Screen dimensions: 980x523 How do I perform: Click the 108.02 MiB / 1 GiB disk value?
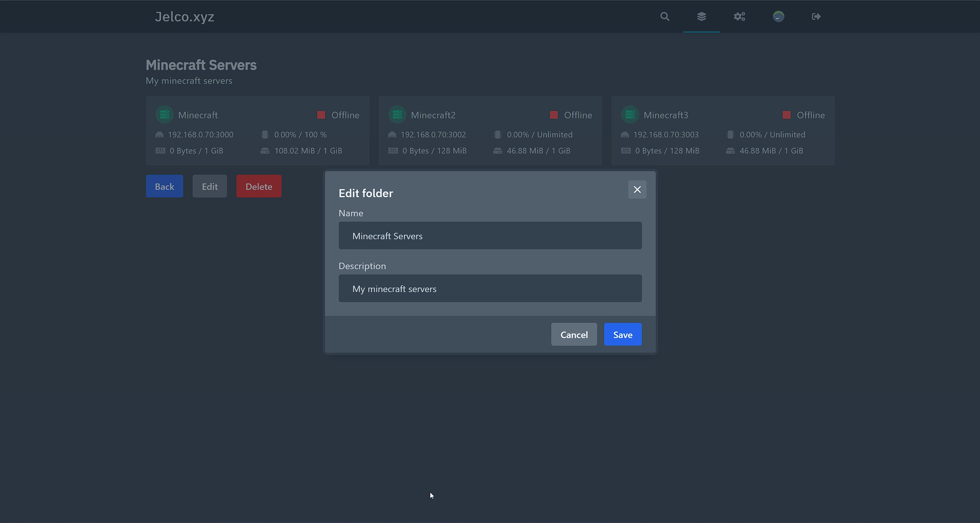point(308,150)
